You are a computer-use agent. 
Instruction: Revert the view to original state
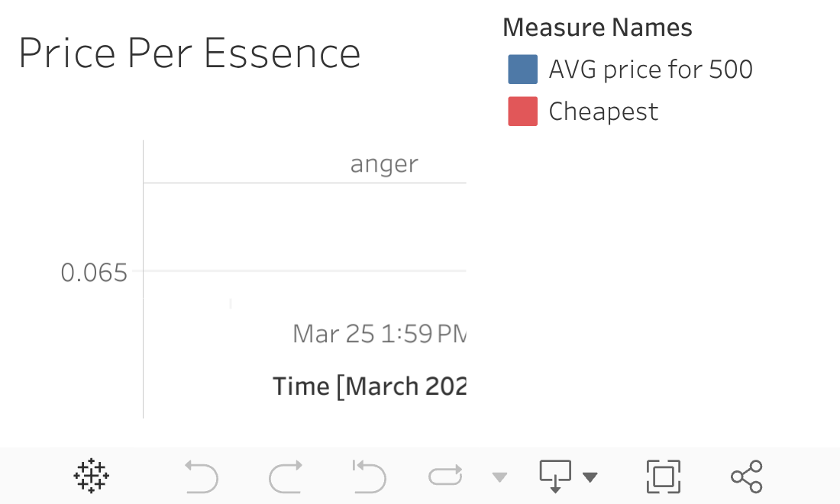(369, 477)
